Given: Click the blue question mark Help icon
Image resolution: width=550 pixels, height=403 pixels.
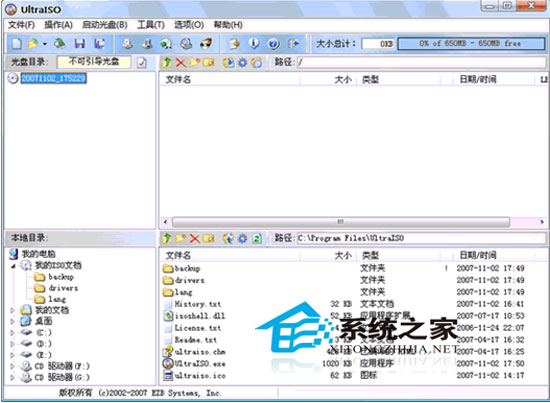Looking at the screenshot, I should point(273,43).
